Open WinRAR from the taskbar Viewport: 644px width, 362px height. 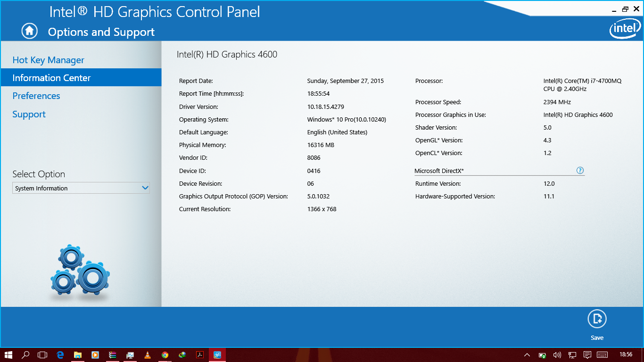112,355
